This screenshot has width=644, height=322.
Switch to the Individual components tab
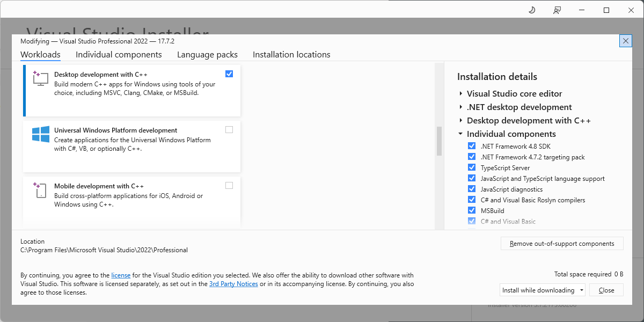point(119,55)
